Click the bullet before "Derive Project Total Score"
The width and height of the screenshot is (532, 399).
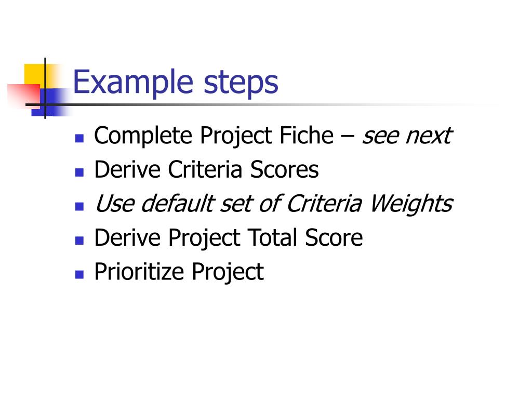(x=79, y=241)
